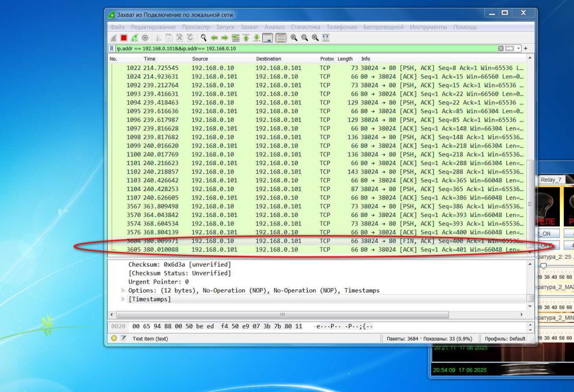Add a filter button with plus sign
Image resolution: width=574 pixels, height=392 pixels.
526,49
